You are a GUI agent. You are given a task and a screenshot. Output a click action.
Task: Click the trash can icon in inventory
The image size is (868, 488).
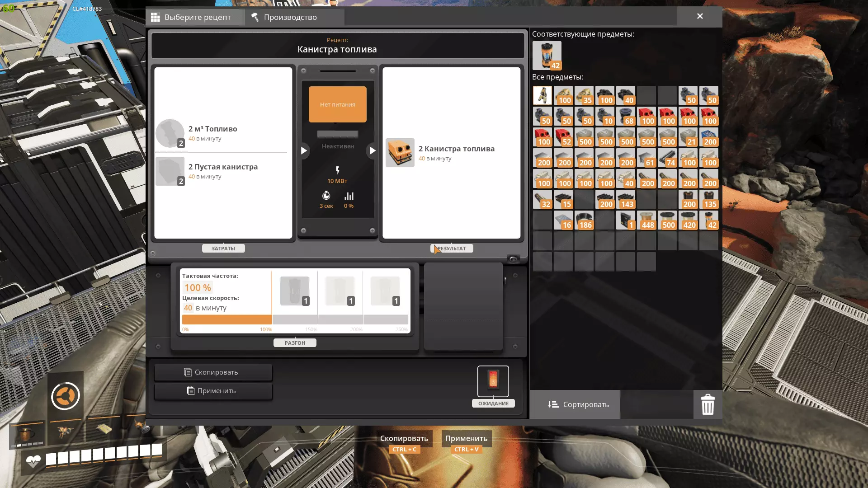click(x=708, y=404)
